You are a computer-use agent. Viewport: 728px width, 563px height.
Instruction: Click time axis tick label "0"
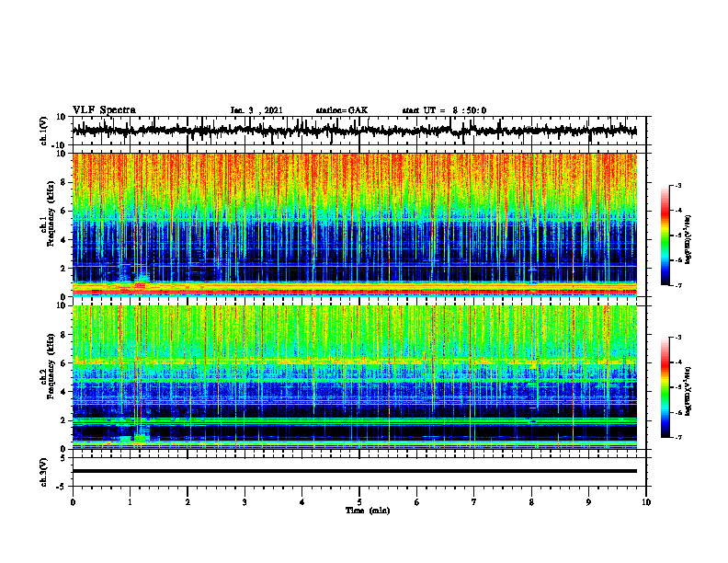pyautogui.click(x=73, y=502)
